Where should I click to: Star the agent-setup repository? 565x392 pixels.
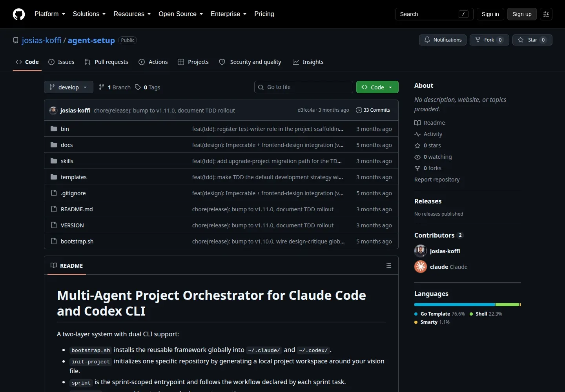532,40
